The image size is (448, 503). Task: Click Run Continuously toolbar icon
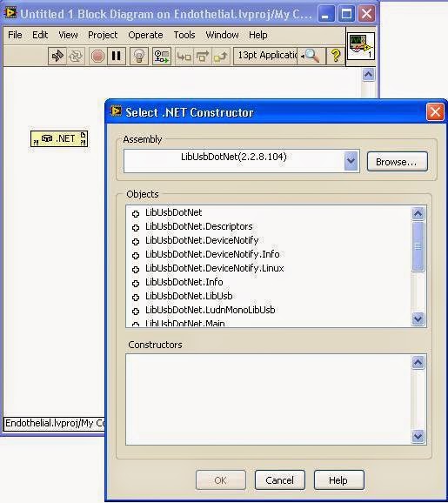[76, 57]
